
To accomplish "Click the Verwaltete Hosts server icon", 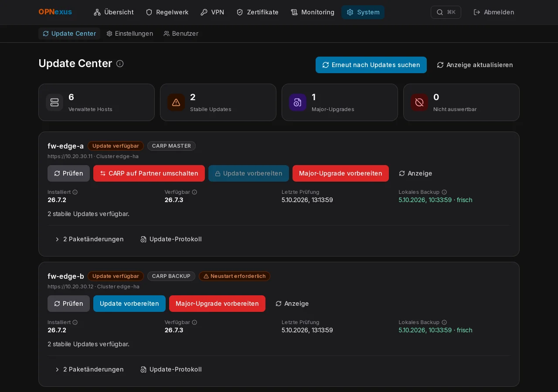I will point(54,102).
